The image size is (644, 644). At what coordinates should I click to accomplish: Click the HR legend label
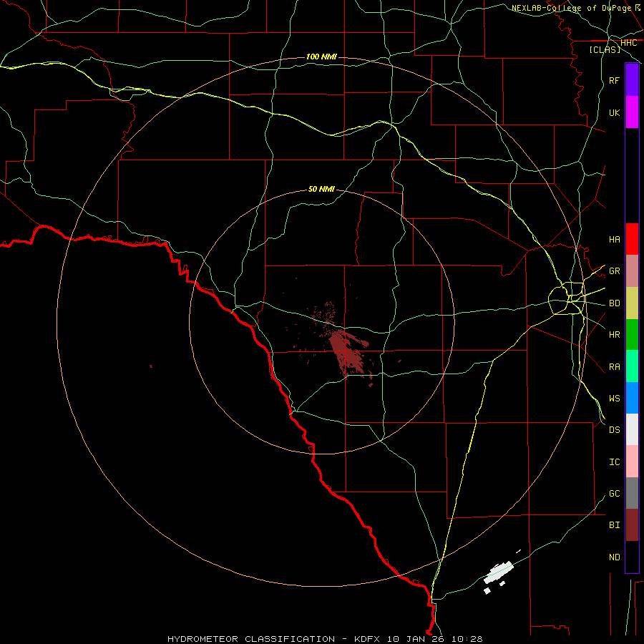(x=614, y=334)
